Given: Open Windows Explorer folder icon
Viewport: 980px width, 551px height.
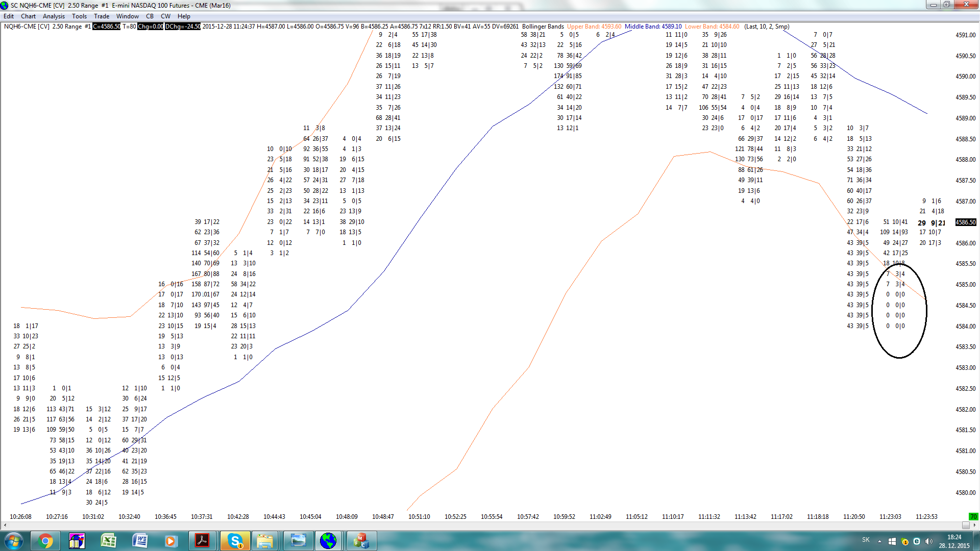Looking at the screenshot, I should coord(265,541).
